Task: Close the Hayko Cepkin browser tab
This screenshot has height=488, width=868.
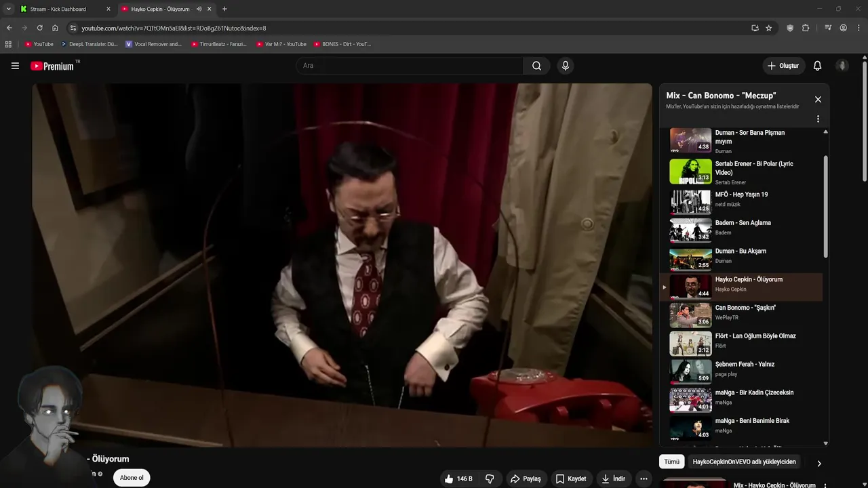Action: [210, 9]
